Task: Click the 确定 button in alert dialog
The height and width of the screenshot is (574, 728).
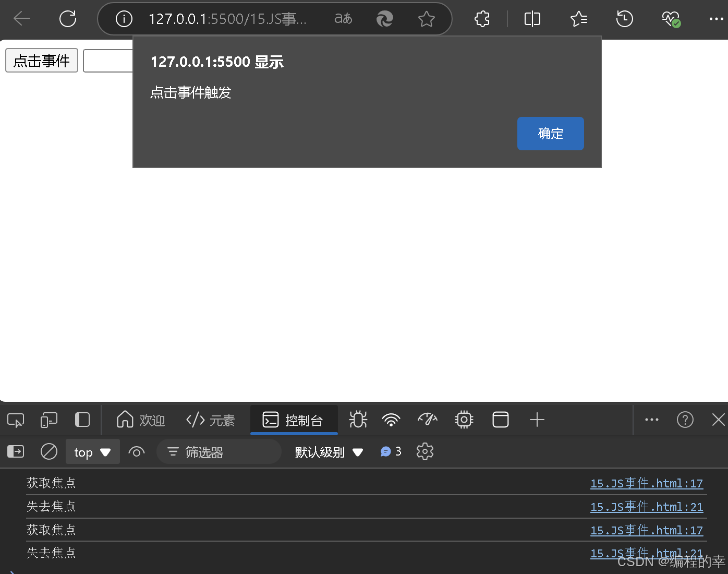Action: [550, 134]
